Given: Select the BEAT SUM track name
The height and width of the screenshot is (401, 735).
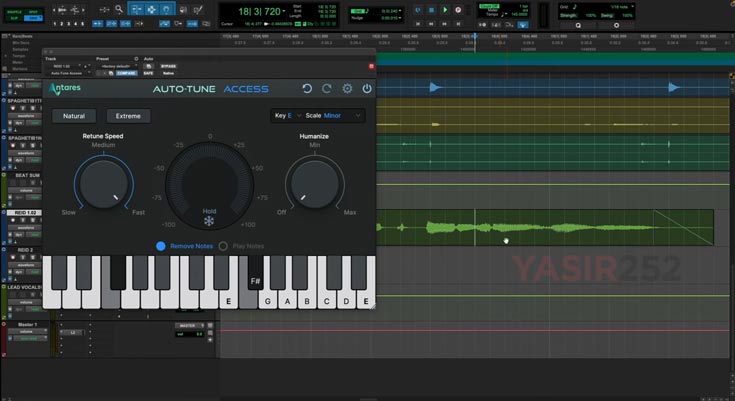Looking at the screenshot, I should (27, 175).
